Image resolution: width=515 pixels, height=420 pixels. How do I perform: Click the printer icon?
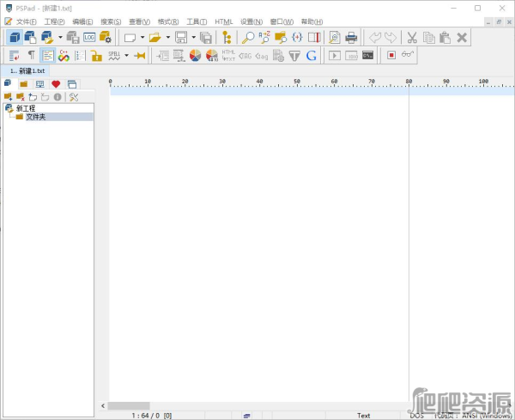click(x=351, y=37)
